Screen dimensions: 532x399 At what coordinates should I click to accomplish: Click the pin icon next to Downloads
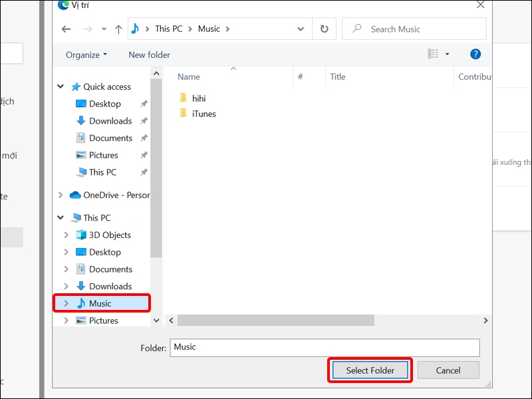[144, 121]
